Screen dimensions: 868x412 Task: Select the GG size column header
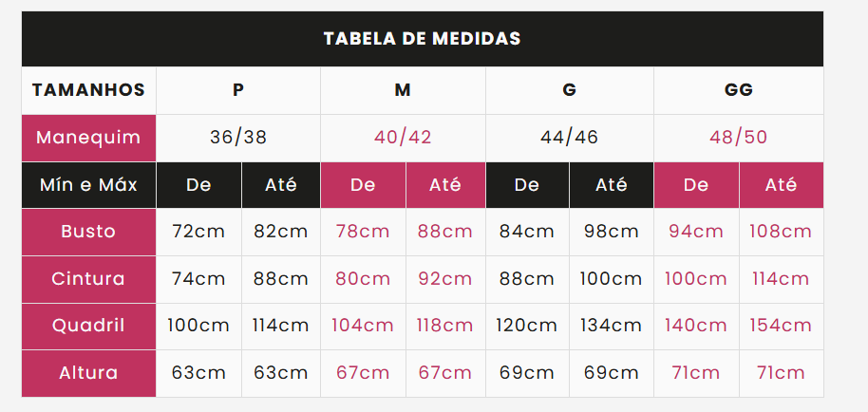739,90
